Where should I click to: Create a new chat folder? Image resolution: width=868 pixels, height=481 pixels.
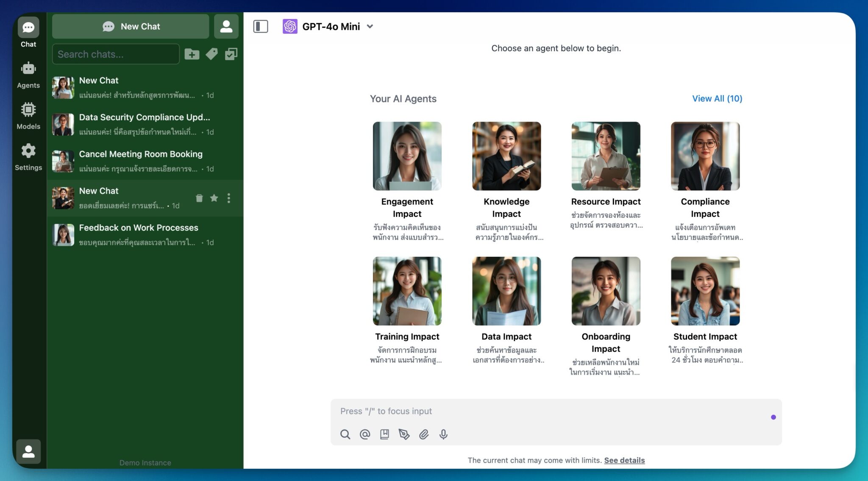tap(192, 54)
